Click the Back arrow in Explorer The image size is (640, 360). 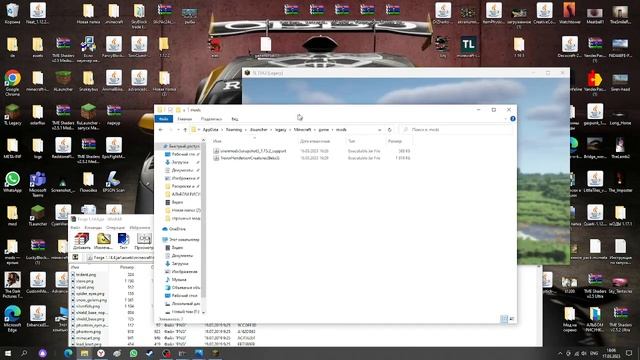pyautogui.click(x=161, y=130)
